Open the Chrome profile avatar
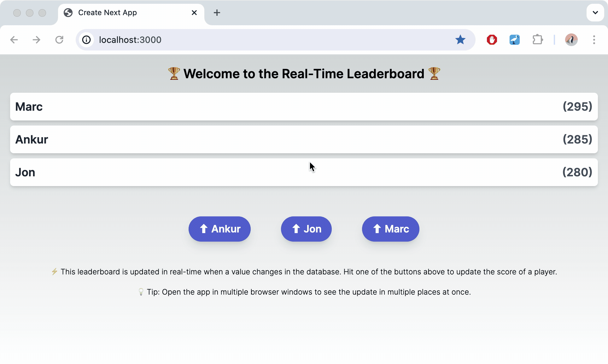Screen dimensions: 608x364 coord(571,40)
